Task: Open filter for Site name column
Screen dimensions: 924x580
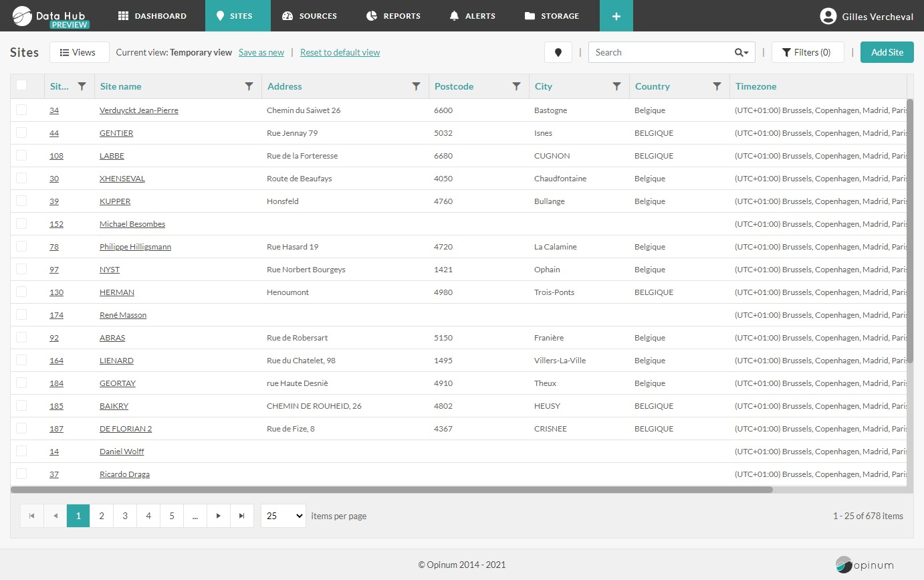Action: 249,86
